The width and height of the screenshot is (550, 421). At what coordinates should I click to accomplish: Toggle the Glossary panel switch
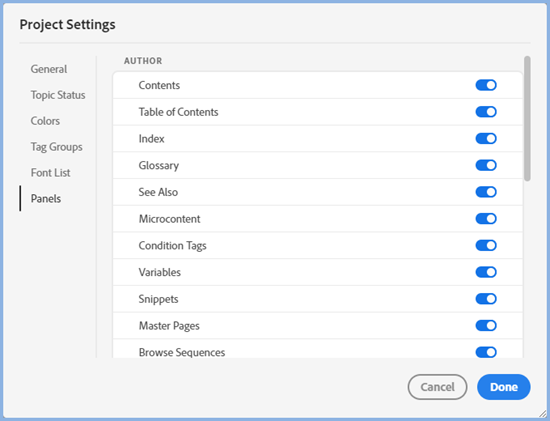(x=486, y=165)
